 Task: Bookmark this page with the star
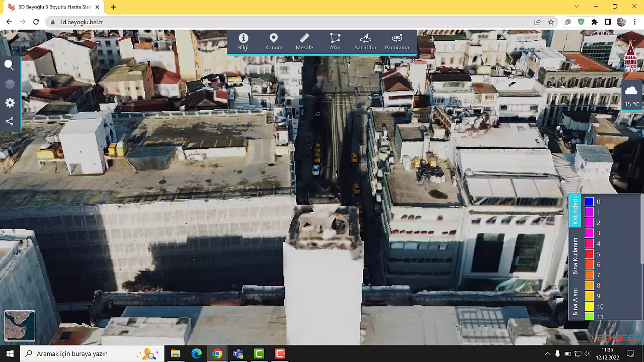click(x=551, y=22)
